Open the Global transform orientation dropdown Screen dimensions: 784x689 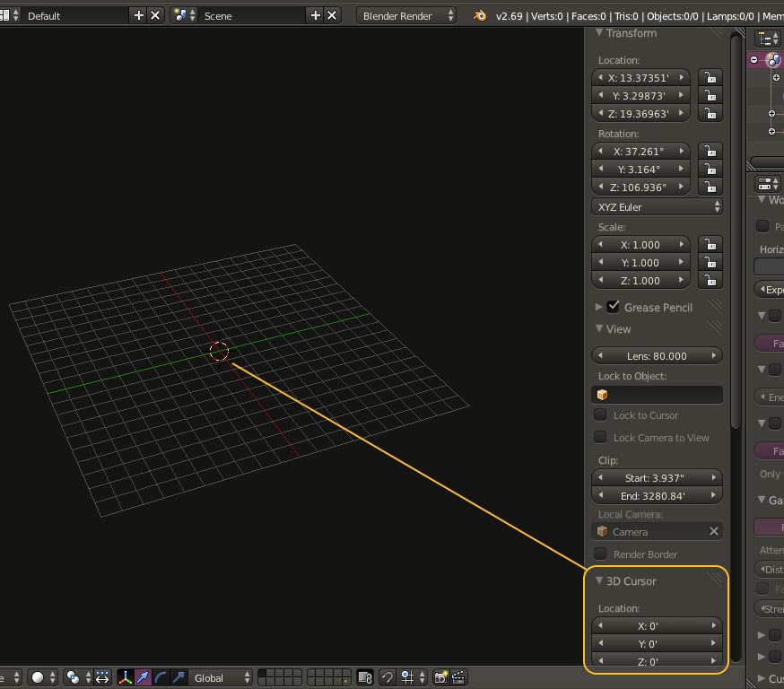click(x=220, y=677)
